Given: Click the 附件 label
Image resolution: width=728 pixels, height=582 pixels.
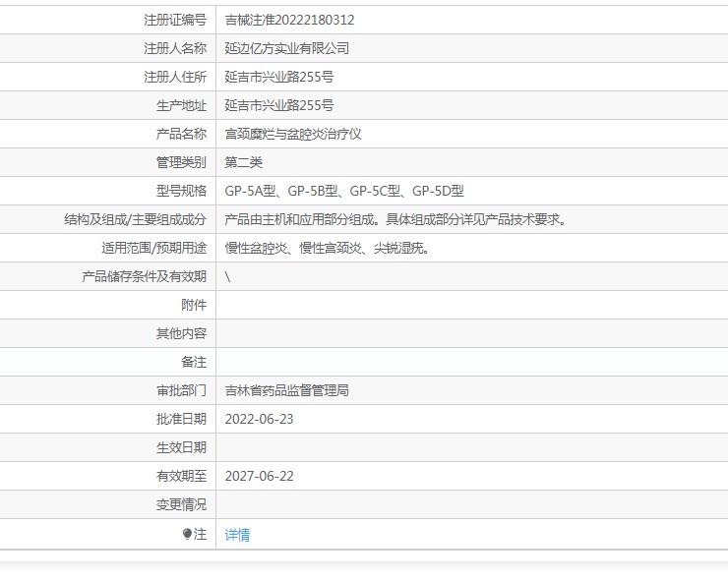Looking at the screenshot, I should [x=194, y=305].
